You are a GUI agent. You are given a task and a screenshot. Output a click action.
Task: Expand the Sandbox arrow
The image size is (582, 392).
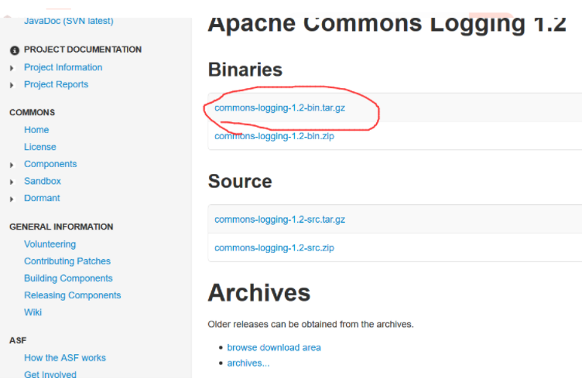[12, 182]
